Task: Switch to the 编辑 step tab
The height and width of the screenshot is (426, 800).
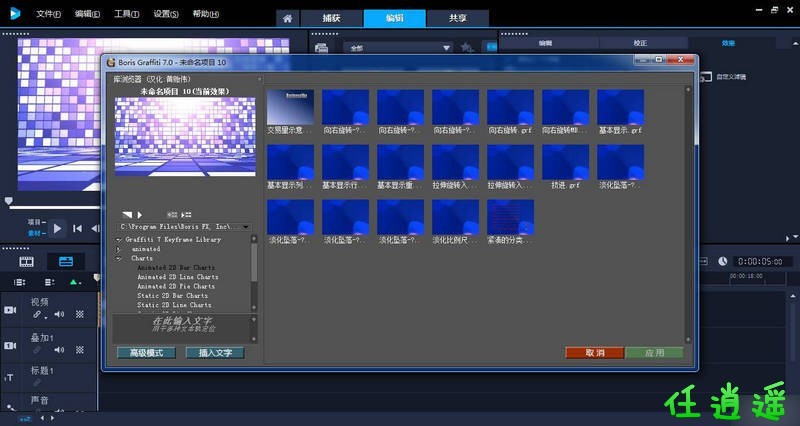Action: [394, 18]
